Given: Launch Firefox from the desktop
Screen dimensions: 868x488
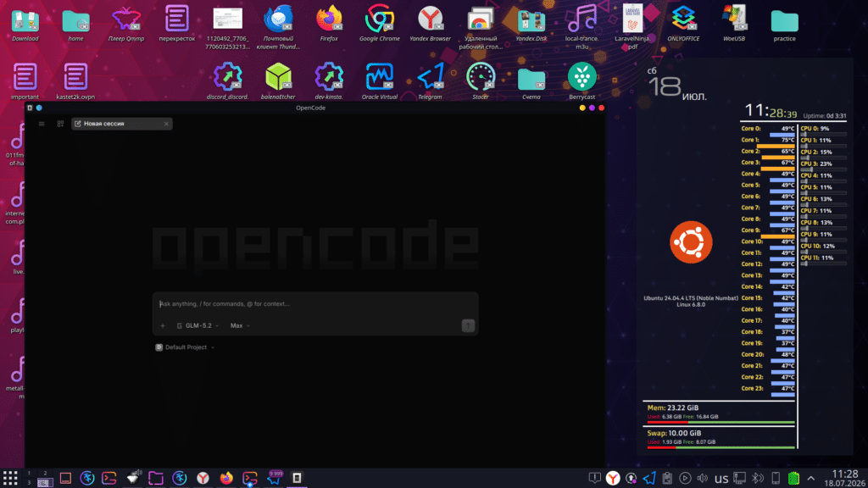Looking at the screenshot, I should [329, 25].
